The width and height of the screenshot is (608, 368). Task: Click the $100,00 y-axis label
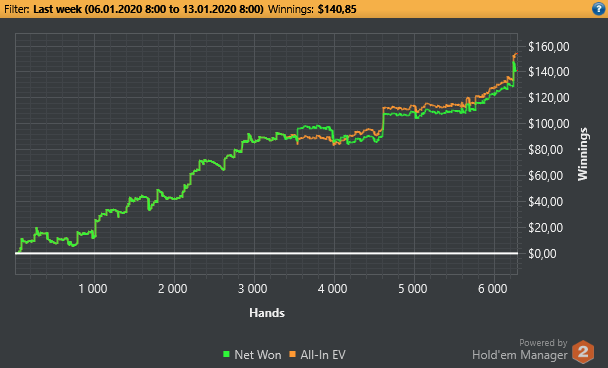pos(549,124)
